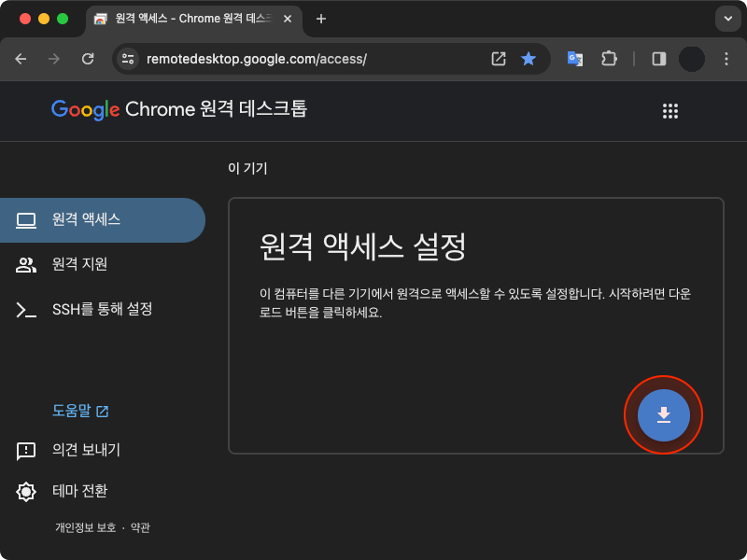Click the site information icon in address bar
This screenshot has height=560, width=747.
tap(126, 59)
